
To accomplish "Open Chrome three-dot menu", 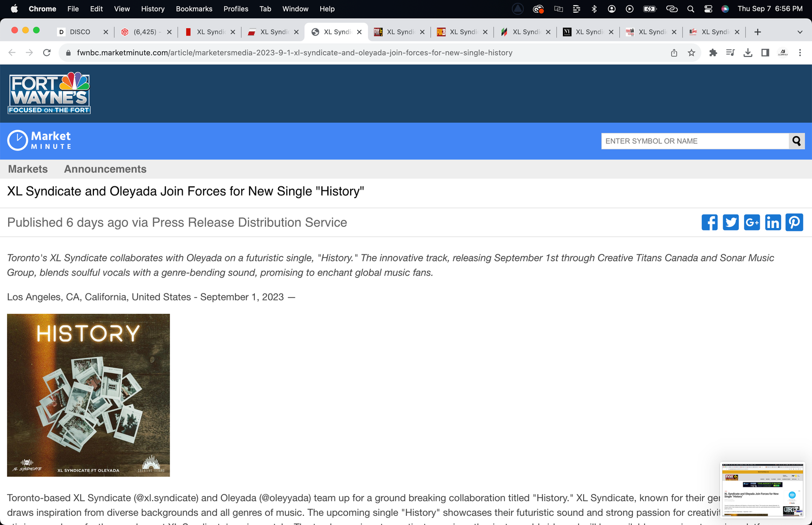I will pos(800,53).
